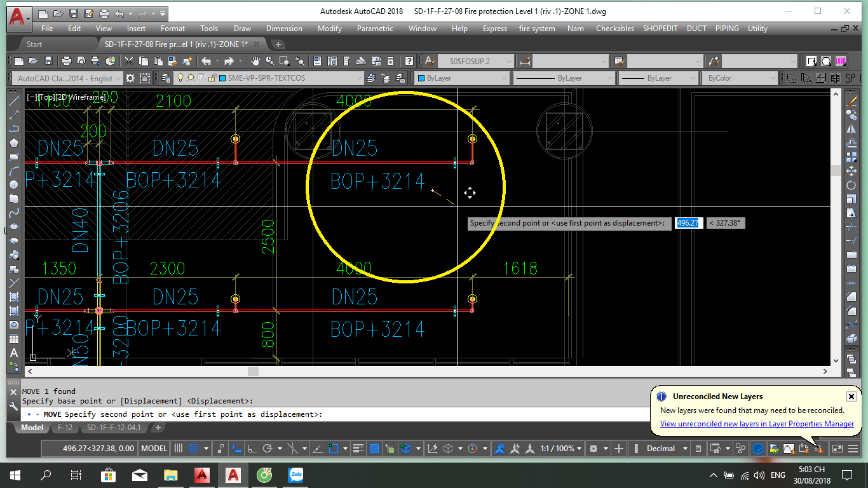Select the Text tool in Draw toolbar
Screen dimensions: 868x488
[13, 353]
